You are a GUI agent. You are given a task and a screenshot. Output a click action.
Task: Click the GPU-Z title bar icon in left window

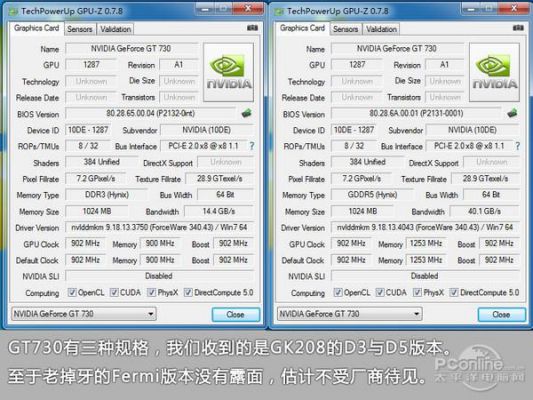point(14,12)
